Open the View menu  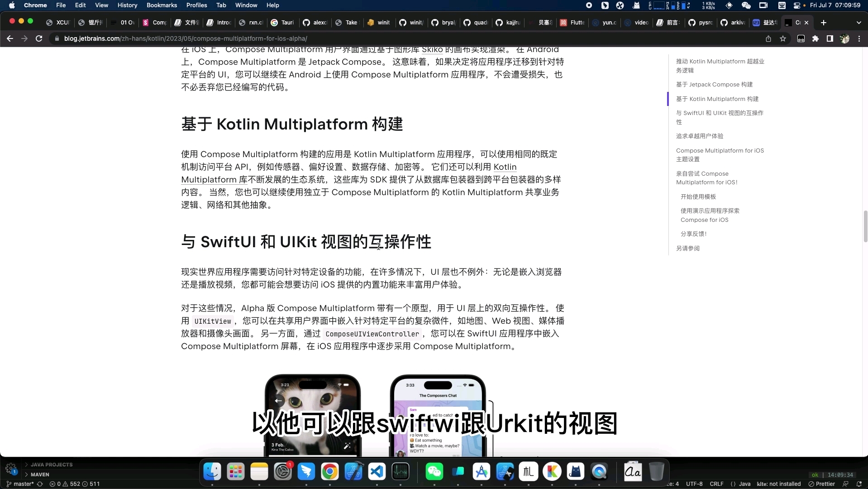coord(101,5)
